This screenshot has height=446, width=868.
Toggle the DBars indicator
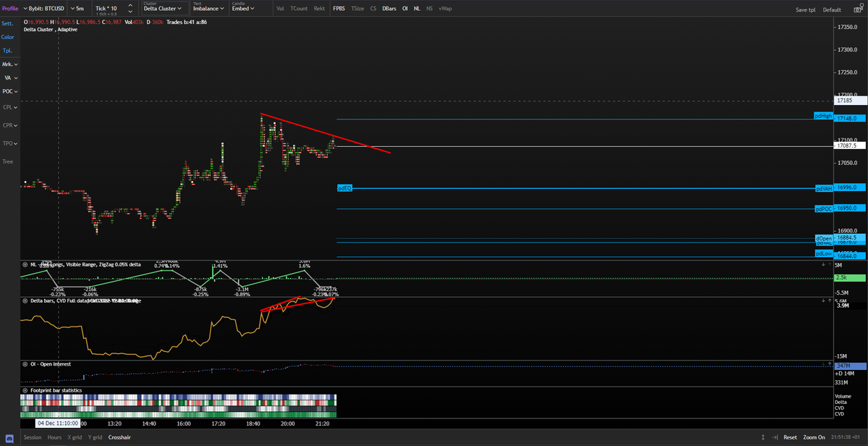pos(389,9)
